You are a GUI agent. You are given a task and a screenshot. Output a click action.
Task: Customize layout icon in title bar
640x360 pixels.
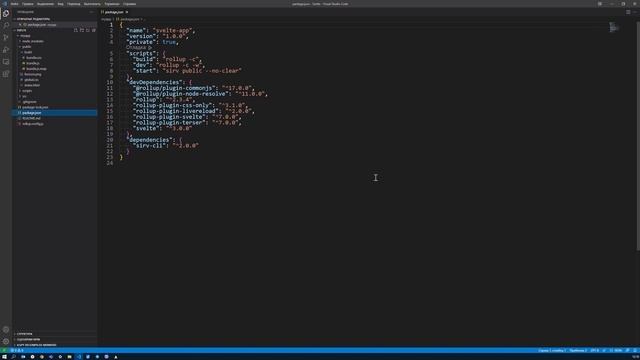tap(600, 4)
